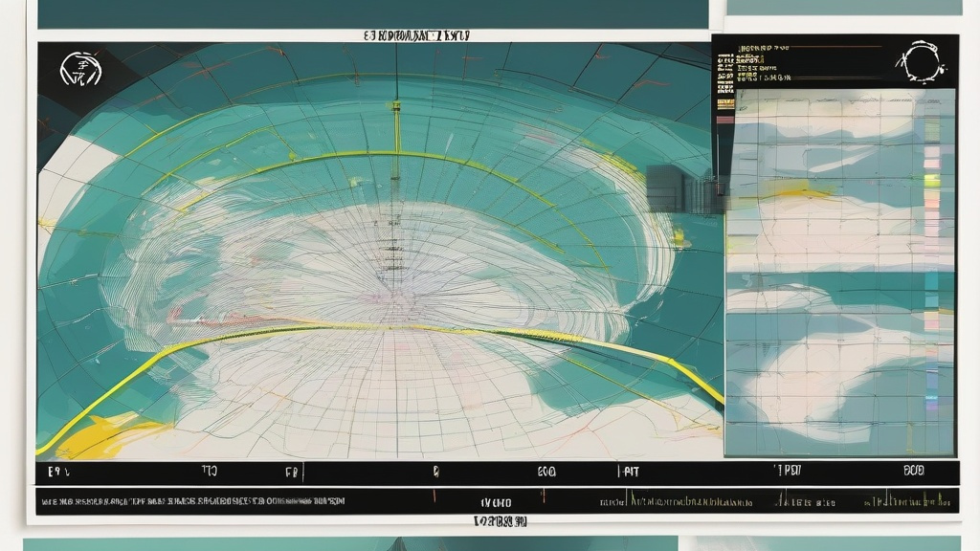980x551 pixels.
Task: Select the "PIT" label in the bottom timeline bar
Action: click(628, 472)
